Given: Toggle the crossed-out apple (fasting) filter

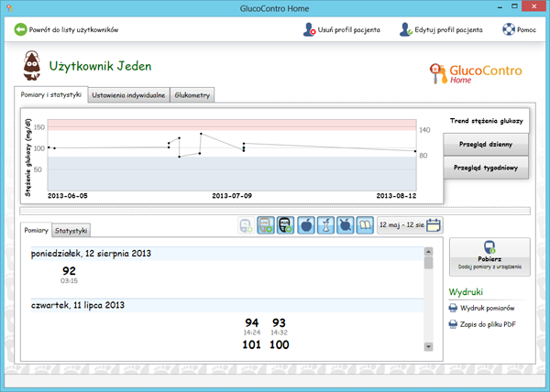Looking at the screenshot, I should point(346,225).
